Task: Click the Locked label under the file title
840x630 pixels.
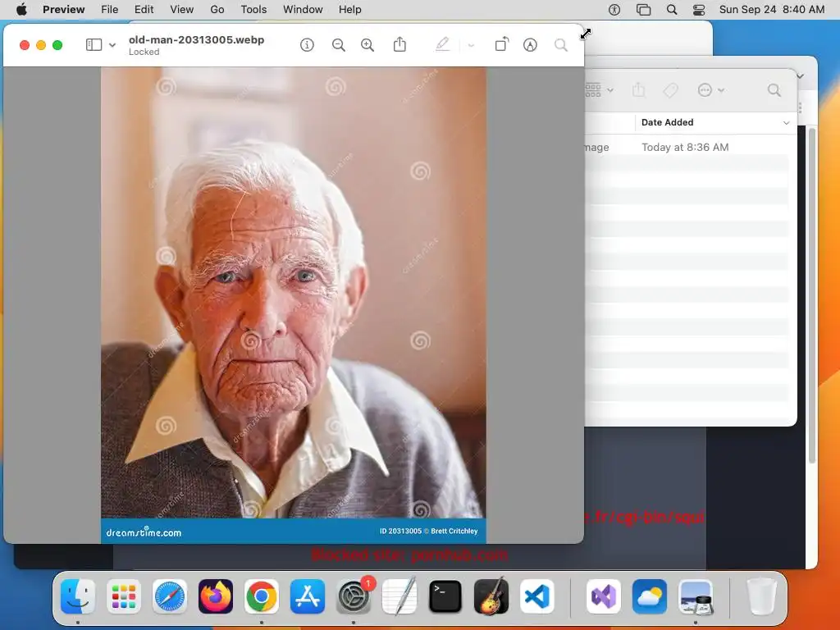Action: (x=144, y=52)
